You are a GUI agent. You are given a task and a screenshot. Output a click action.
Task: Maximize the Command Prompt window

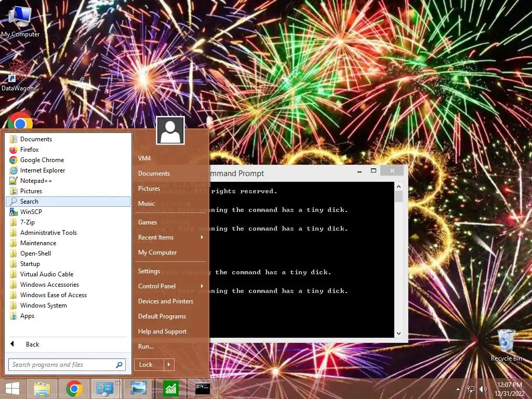tap(373, 170)
